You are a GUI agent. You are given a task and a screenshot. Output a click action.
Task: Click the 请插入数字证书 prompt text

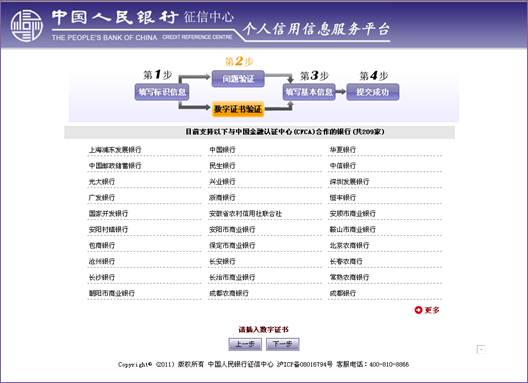(263, 329)
